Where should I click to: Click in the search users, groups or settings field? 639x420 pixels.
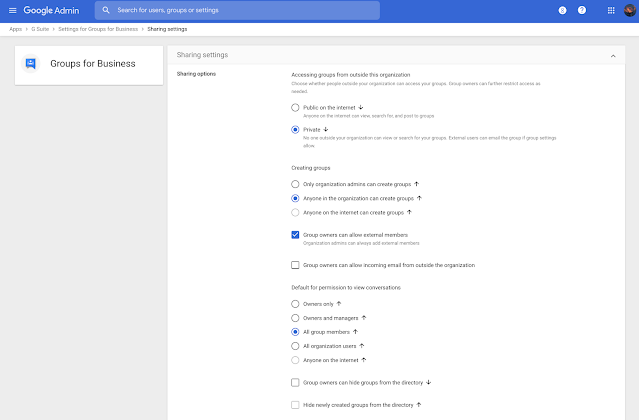point(237,10)
